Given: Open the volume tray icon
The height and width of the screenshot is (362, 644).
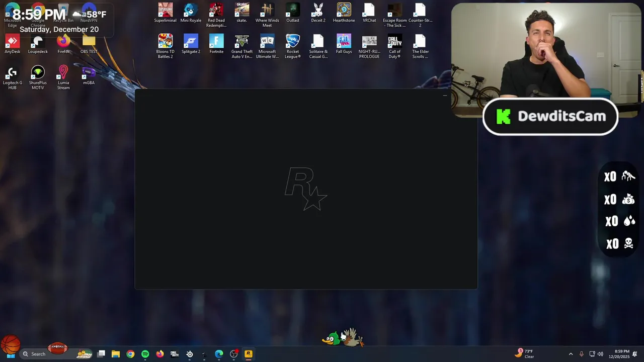Looking at the screenshot, I should coord(600,354).
